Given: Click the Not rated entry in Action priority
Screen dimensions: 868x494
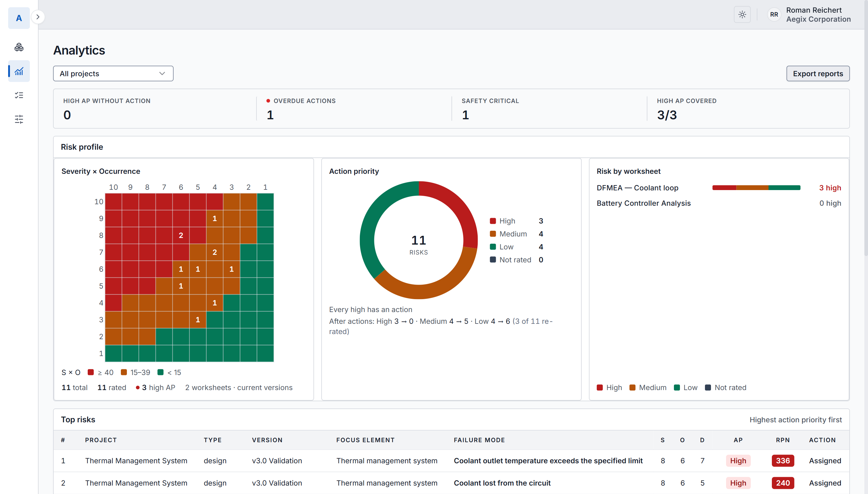Looking at the screenshot, I should click(x=516, y=260).
